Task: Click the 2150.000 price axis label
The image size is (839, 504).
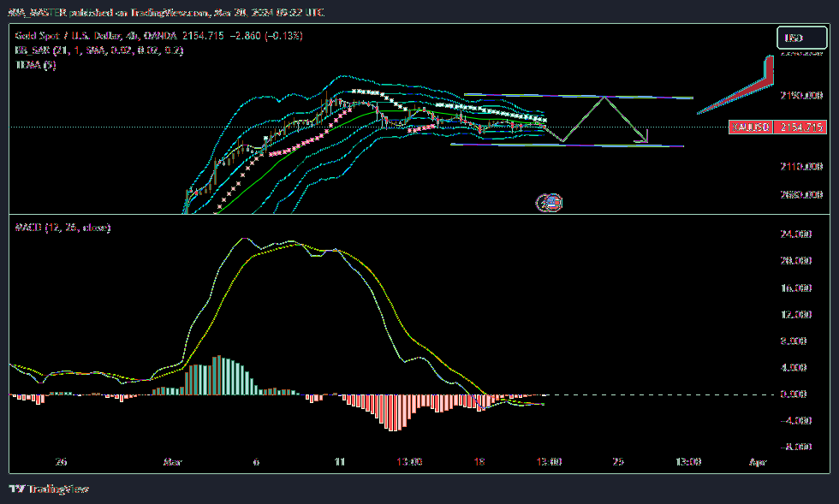Action: pyautogui.click(x=801, y=95)
